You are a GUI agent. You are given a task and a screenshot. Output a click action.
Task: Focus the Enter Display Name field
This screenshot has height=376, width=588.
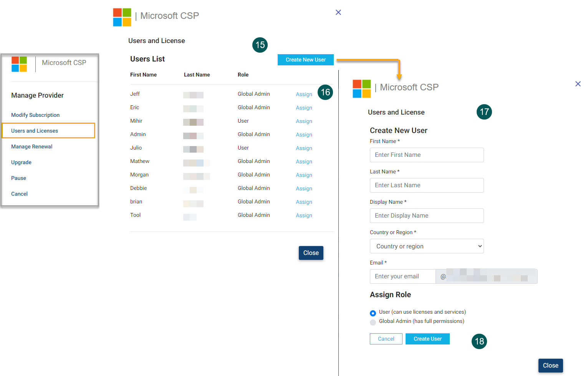point(427,216)
